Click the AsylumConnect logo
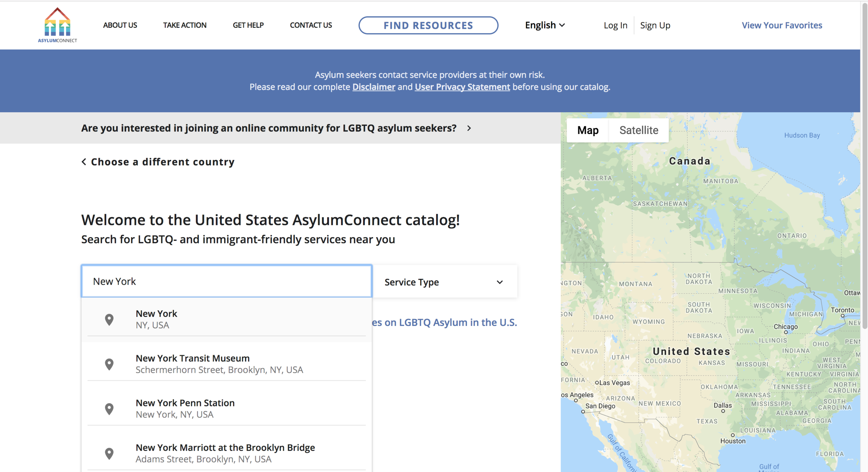 coord(57,25)
